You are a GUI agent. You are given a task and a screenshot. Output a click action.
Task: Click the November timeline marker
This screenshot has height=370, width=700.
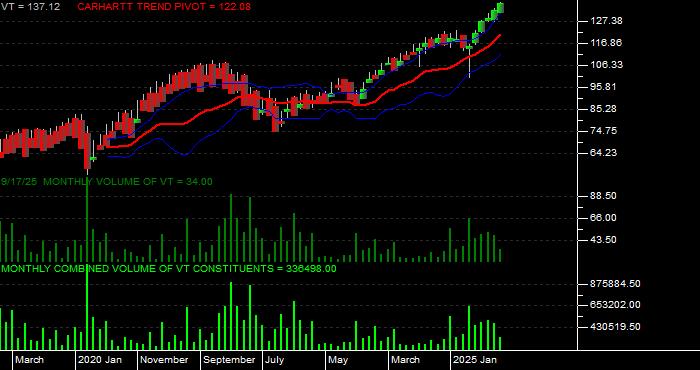(x=164, y=360)
